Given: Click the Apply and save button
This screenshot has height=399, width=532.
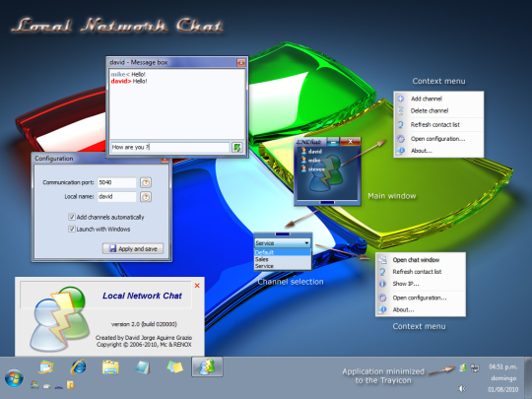Looking at the screenshot, I should [x=133, y=248].
